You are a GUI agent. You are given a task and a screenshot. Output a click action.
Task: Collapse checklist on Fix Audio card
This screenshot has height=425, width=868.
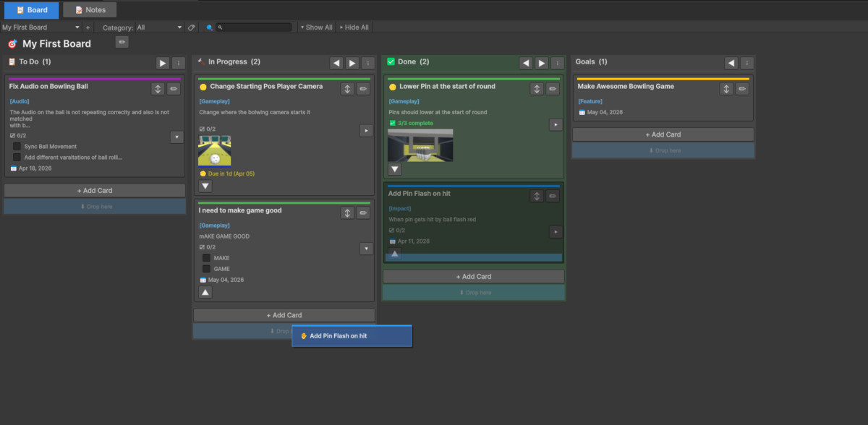pos(176,137)
